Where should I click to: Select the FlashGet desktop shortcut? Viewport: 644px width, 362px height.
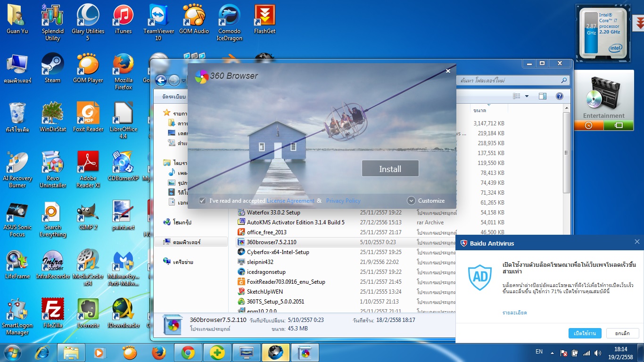tap(264, 20)
